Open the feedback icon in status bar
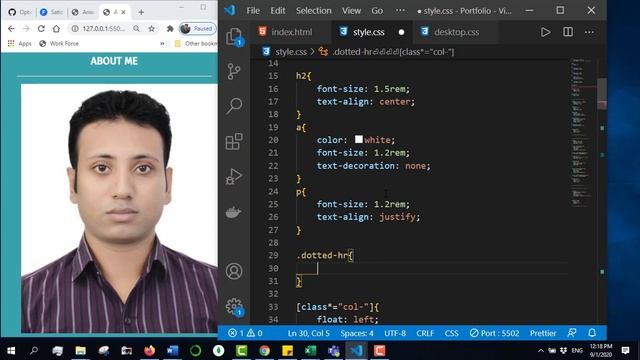The height and width of the screenshot is (360, 640). (572, 333)
